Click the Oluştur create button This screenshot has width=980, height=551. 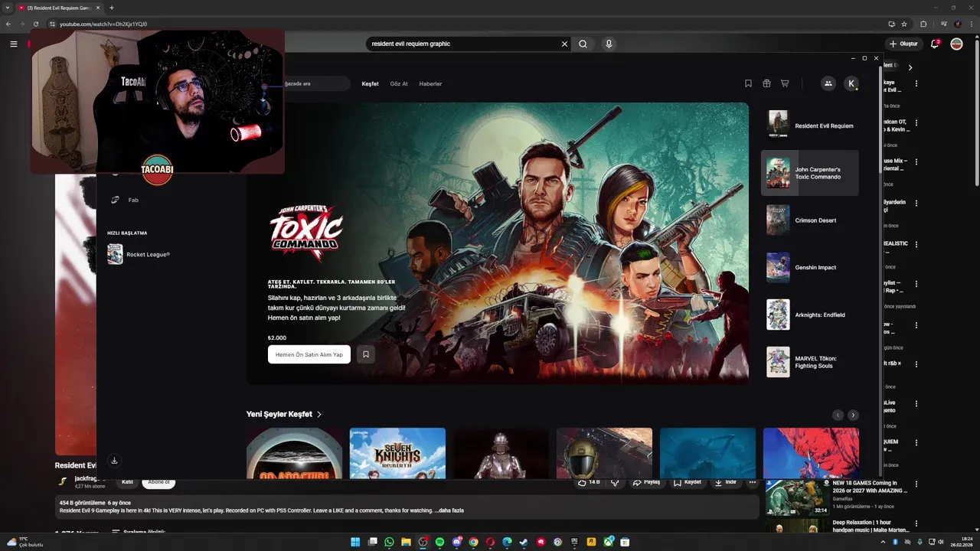pos(903,44)
